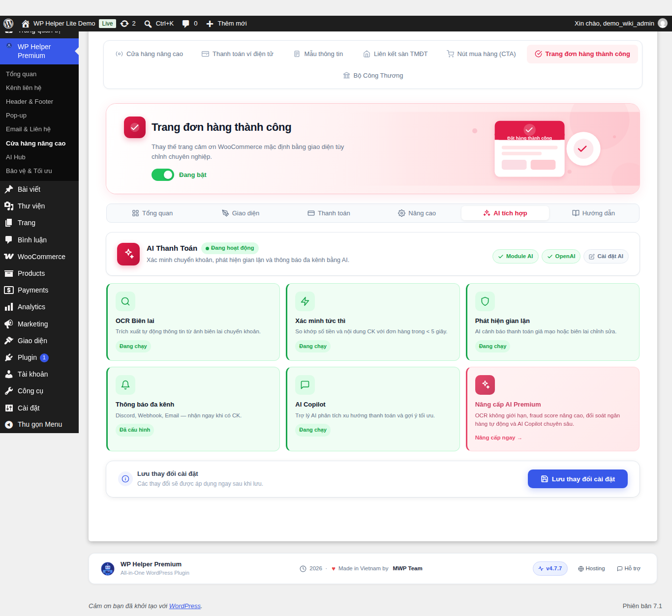The image size is (672, 616).
Task: Open Thanh toán ví điện tử tab
Action: [x=238, y=54]
